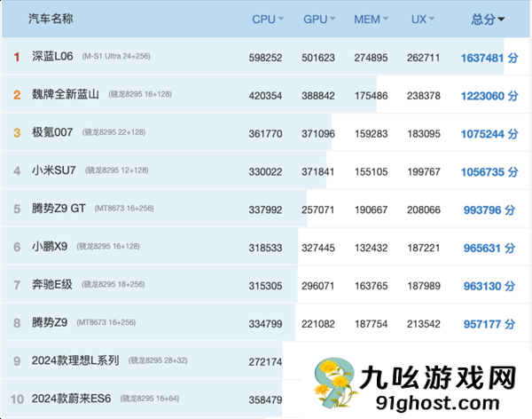Sort by GPU column dropdown arrow
Image resolution: width=532 pixels, height=419 pixels.
[x=332, y=19]
